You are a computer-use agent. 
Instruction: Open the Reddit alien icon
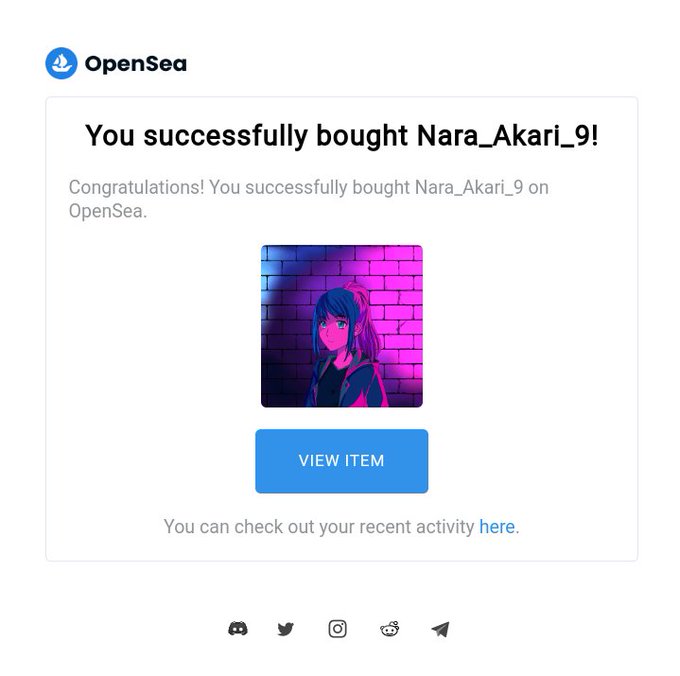pos(389,629)
